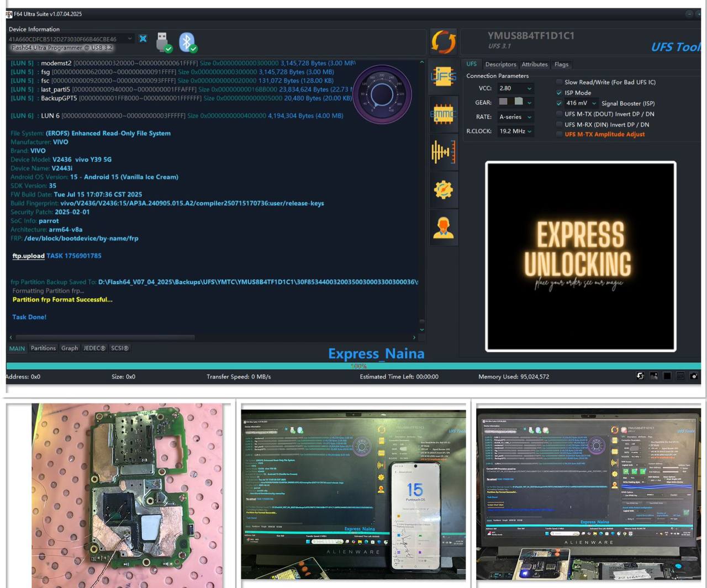Image resolution: width=707 pixels, height=588 pixels.
Task: Switch to the Graph tab
Action: [x=70, y=348]
